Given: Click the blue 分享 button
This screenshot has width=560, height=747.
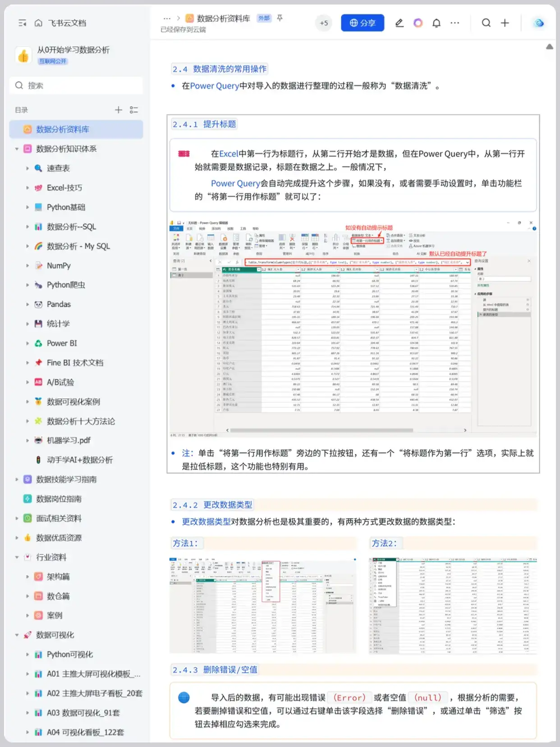Looking at the screenshot, I should (x=363, y=23).
